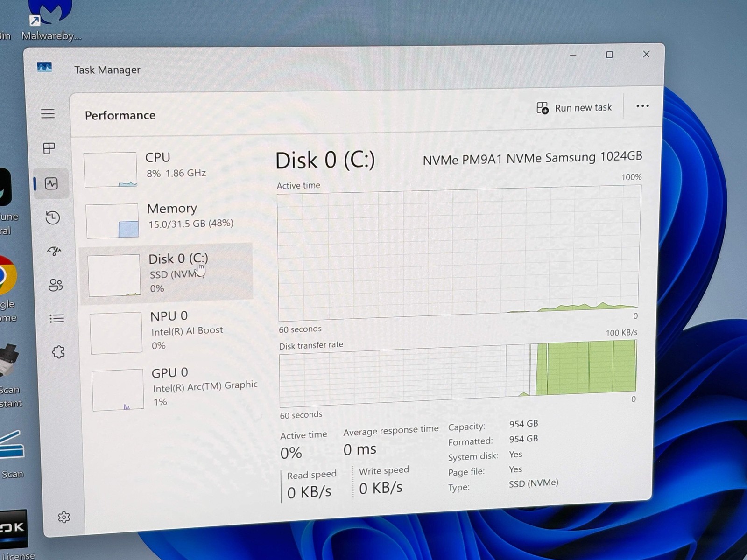
Task: Click the 'NVMe PM9A1 NVMe Samsung 1024GB' text
Action: coord(532,158)
